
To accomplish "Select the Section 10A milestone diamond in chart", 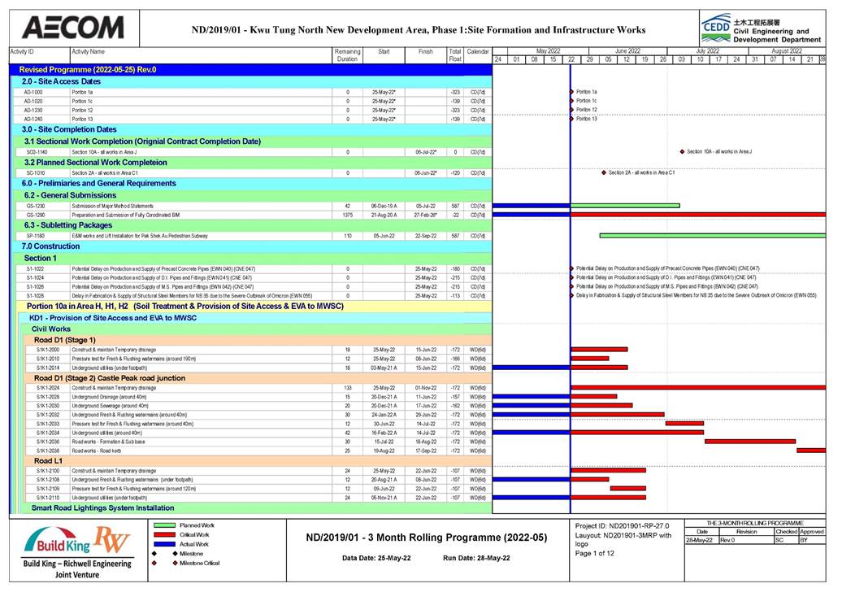I will click(681, 151).
